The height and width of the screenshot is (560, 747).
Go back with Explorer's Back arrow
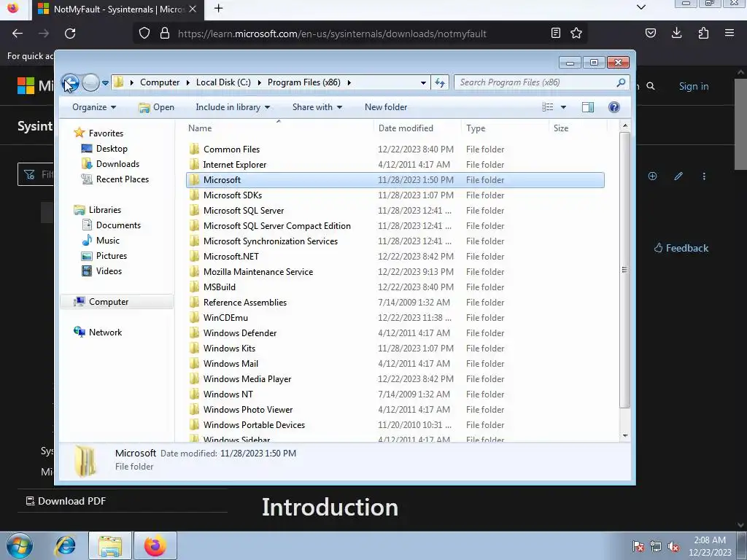pyautogui.click(x=71, y=83)
